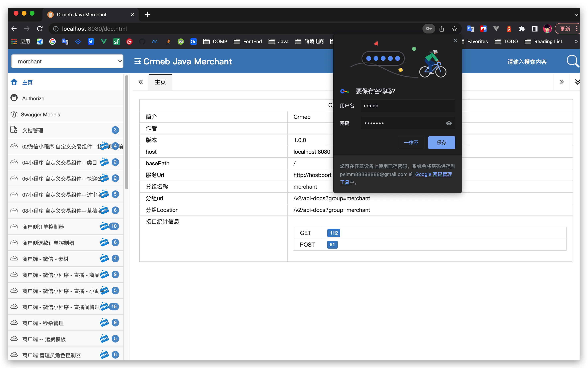Open the merchant group dropdown
This screenshot has width=588, height=368.
[67, 61]
